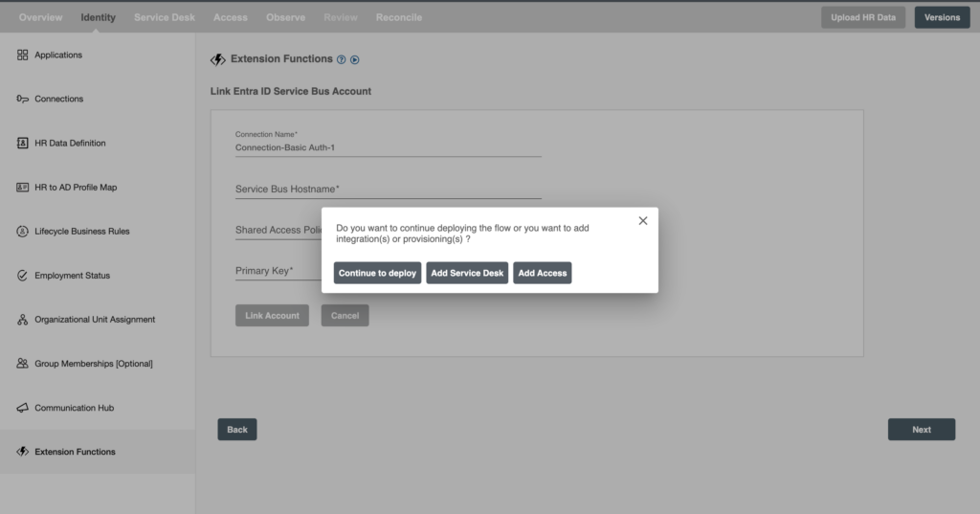Viewport: 980px width, 514px height.
Task: Select Extension Functions in sidebar
Action: coord(98,452)
